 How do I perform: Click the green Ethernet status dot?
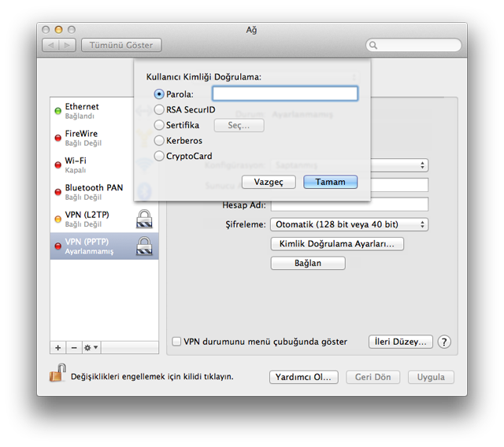coord(57,111)
